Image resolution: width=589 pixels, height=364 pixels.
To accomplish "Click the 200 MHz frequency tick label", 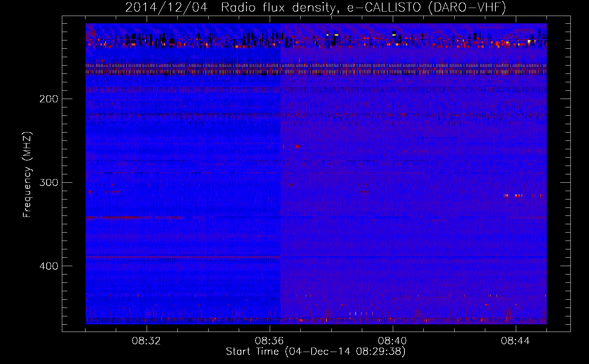I will 49,99.
